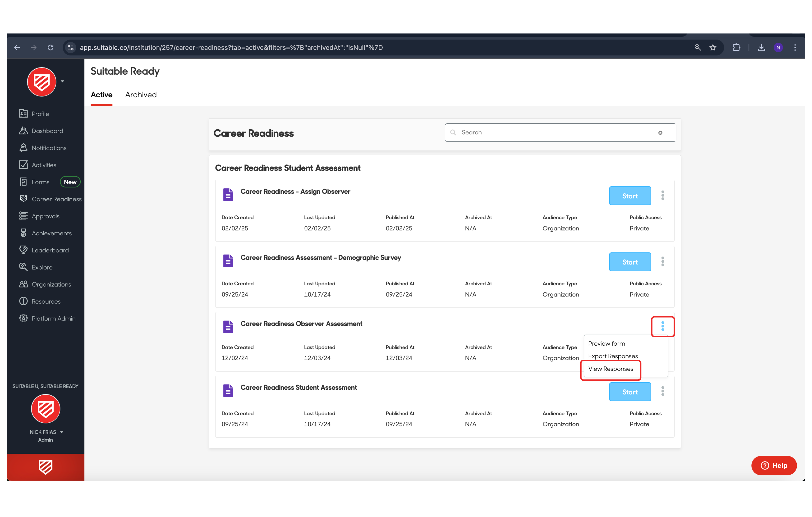The width and height of the screenshot is (812, 517).
Task: Open Dashboard from the sidebar
Action: point(41,131)
